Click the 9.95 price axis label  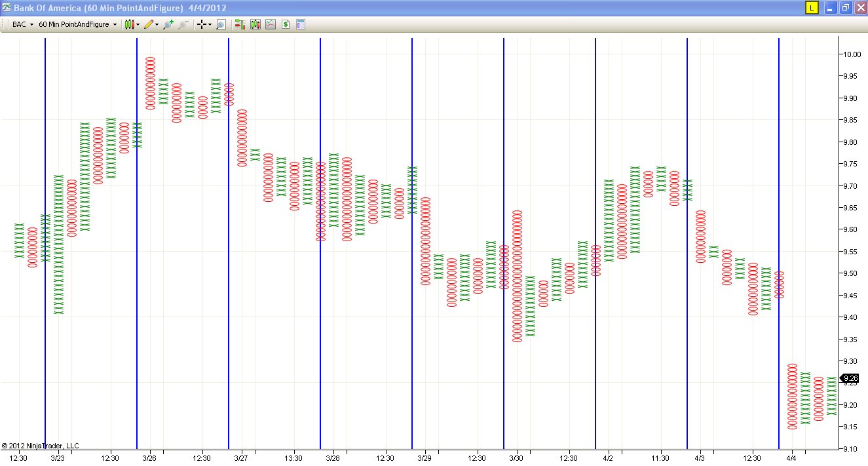851,76
